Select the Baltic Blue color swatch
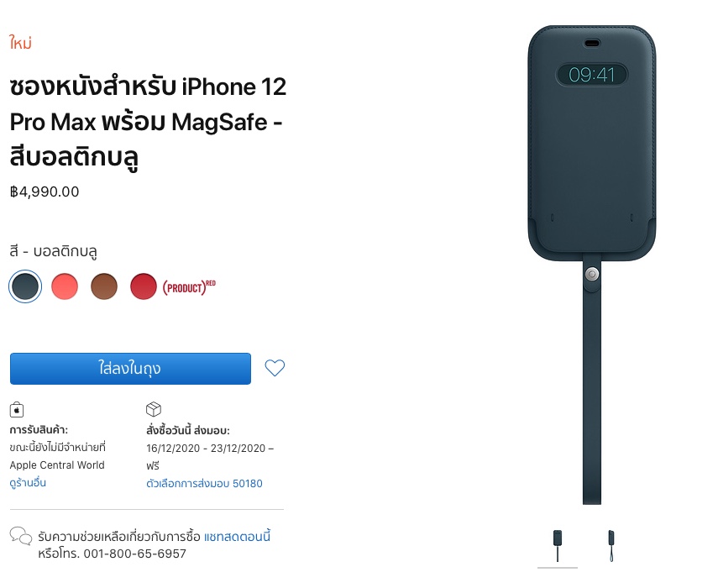 tap(25, 286)
